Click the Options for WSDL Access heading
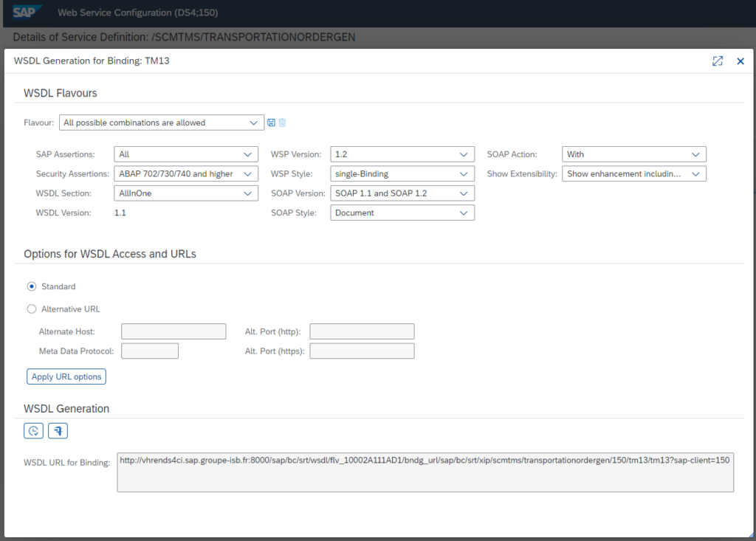The width and height of the screenshot is (756, 541). pos(110,254)
